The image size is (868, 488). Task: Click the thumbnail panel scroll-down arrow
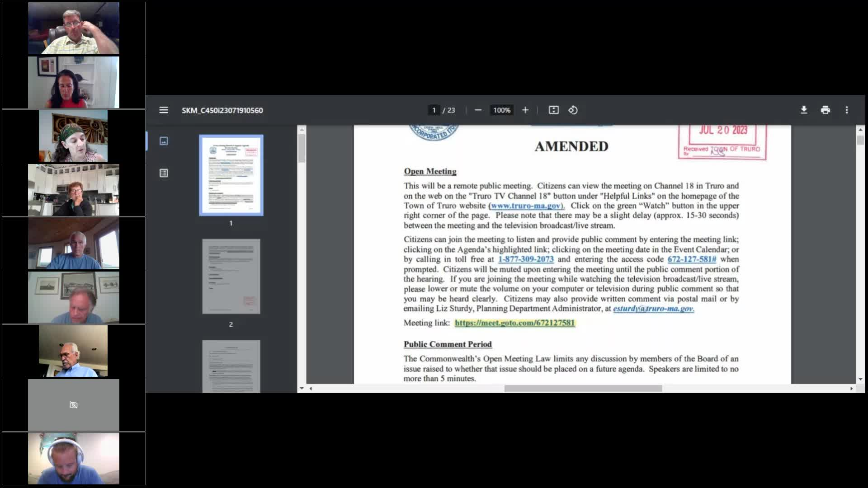302,389
